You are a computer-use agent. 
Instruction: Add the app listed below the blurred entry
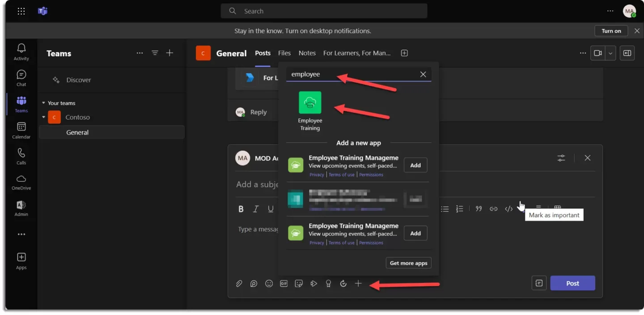coord(415,233)
